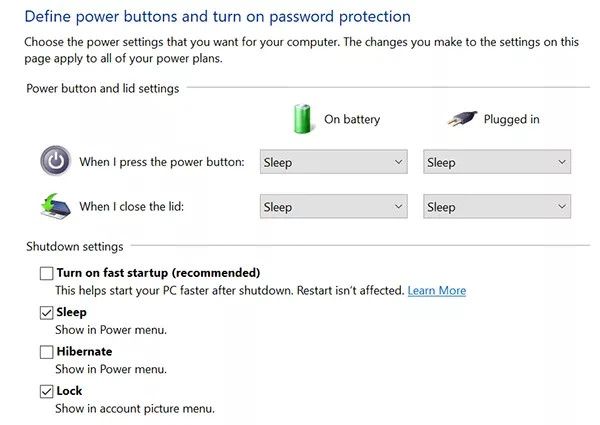The image size is (600, 425).
Task: Click the power plug icon
Action: [463, 118]
